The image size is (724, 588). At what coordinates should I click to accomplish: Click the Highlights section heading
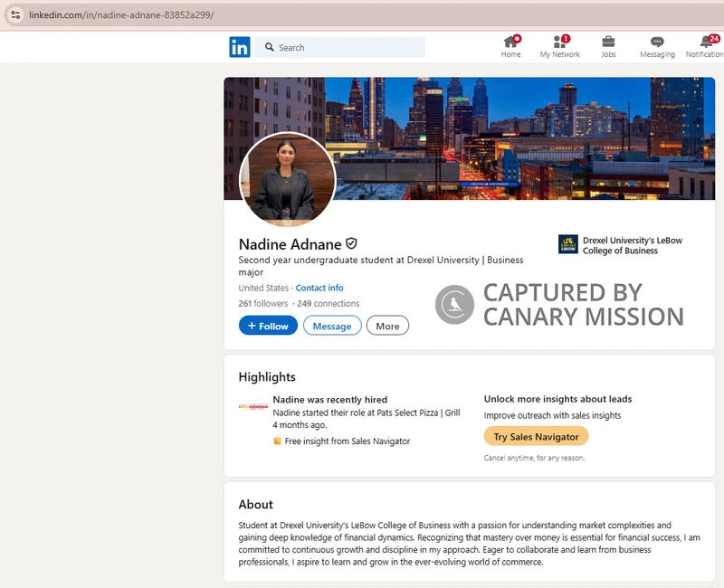click(x=267, y=377)
